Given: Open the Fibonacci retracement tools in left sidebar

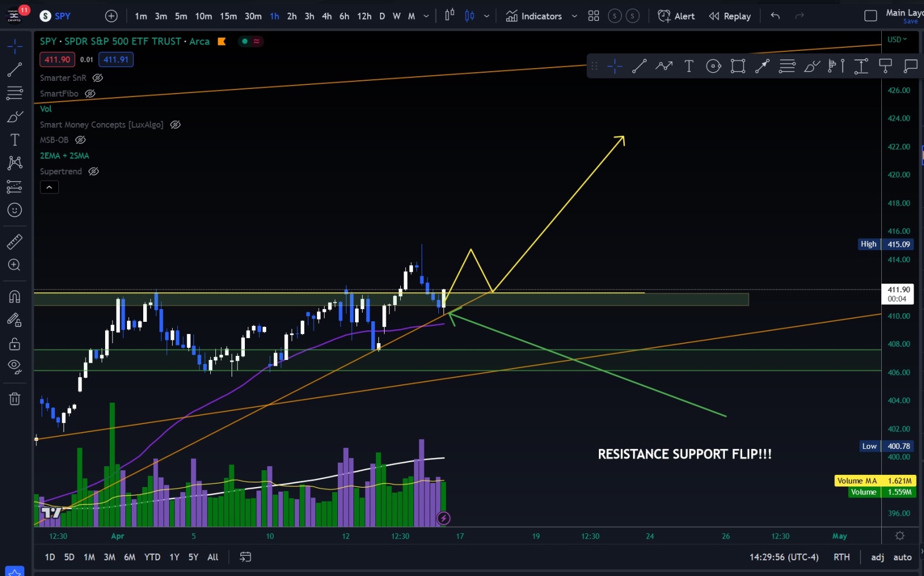Looking at the screenshot, I should coord(14,93).
